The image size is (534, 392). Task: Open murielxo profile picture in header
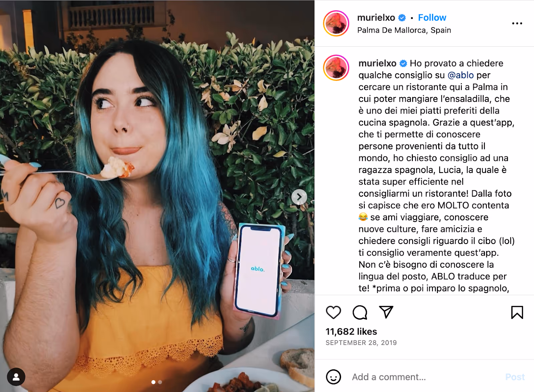[x=336, y=23]
